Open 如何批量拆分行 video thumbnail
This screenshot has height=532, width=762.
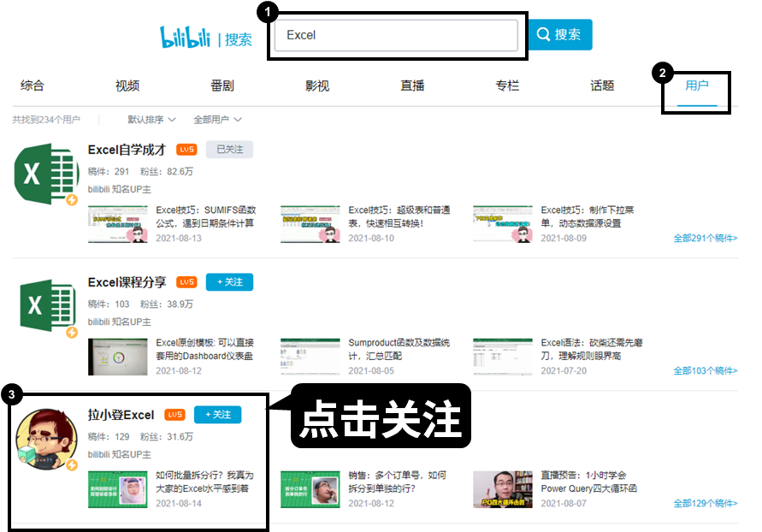tap(118, 489)
